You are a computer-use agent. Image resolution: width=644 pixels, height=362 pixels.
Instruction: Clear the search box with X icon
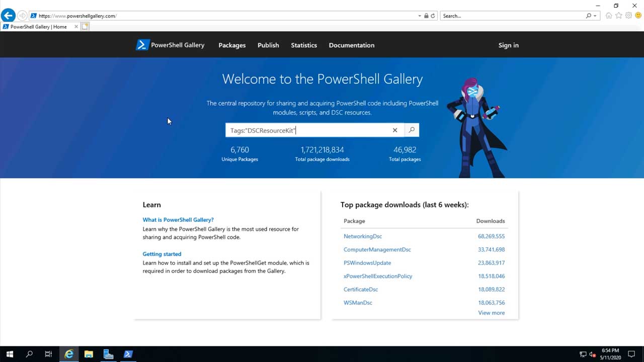coord(395,130)
